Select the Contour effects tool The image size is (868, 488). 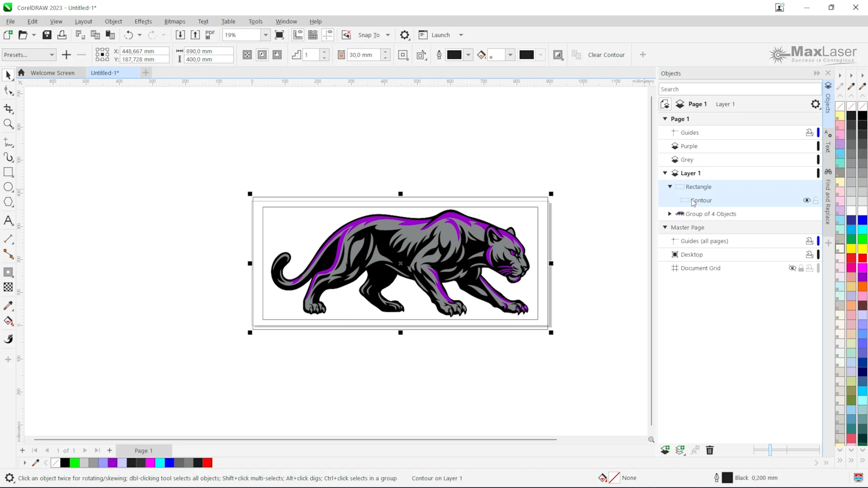point(8,272)
